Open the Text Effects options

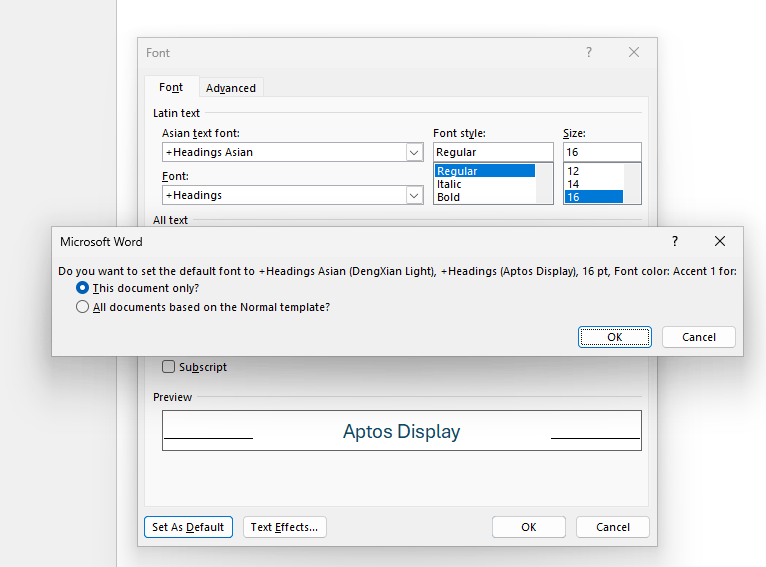click(284, 527)
